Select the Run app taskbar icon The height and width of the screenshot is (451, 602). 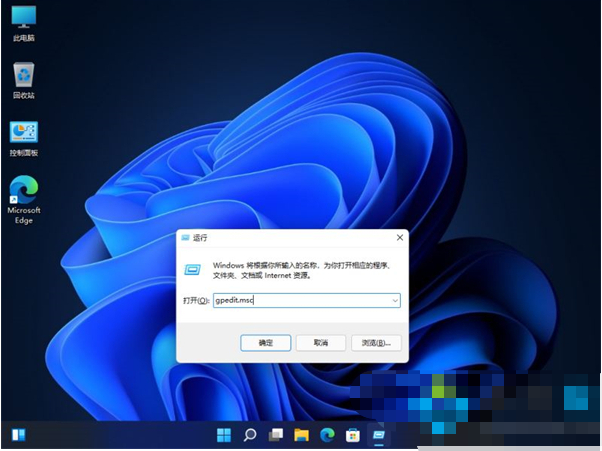coord(379,435)
